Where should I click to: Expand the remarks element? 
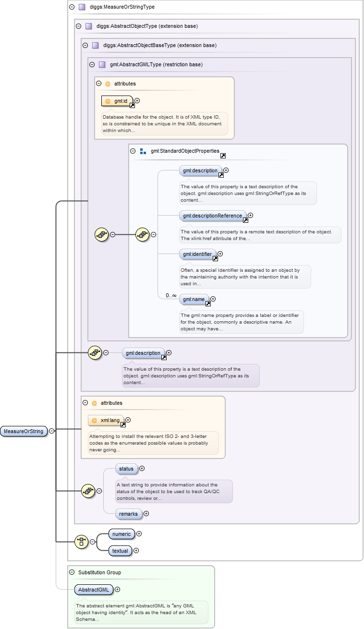146,514
